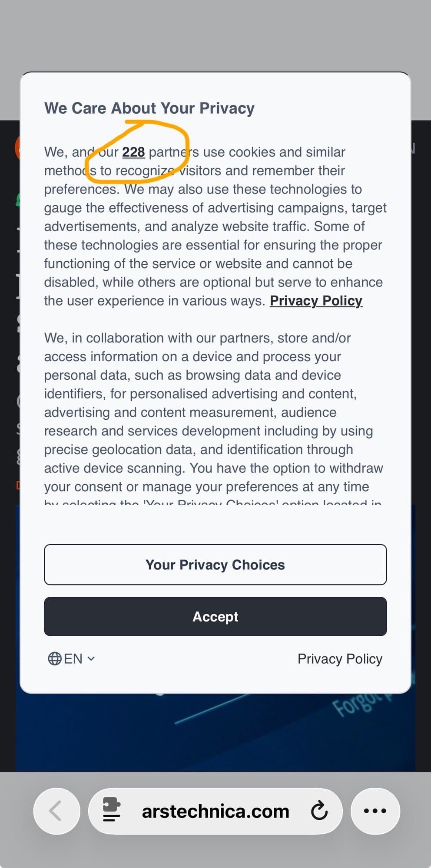
Task: Reload the arstechnica.com page
Action: pos(319,811)
